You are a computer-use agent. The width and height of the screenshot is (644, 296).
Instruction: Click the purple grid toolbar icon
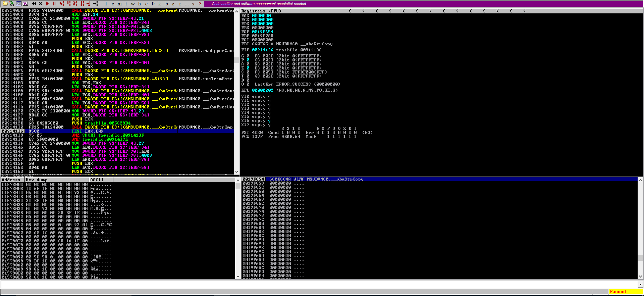(25, 4)
